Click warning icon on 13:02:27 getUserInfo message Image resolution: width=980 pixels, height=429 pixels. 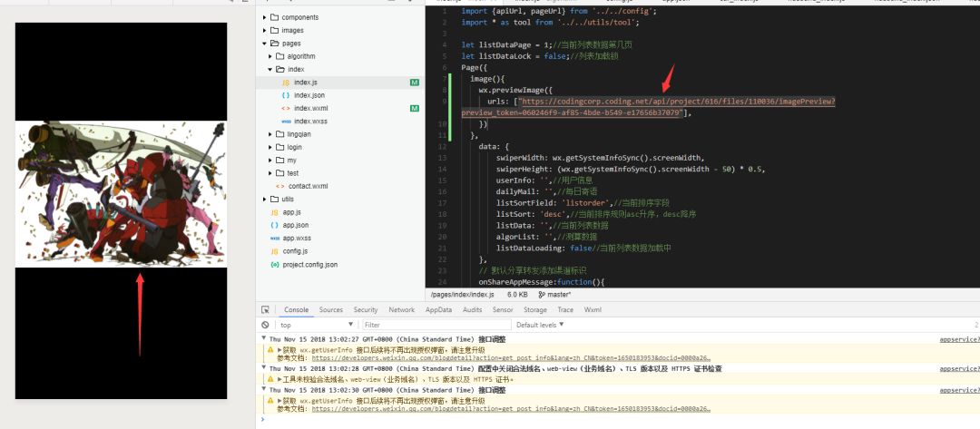point(270,350)
